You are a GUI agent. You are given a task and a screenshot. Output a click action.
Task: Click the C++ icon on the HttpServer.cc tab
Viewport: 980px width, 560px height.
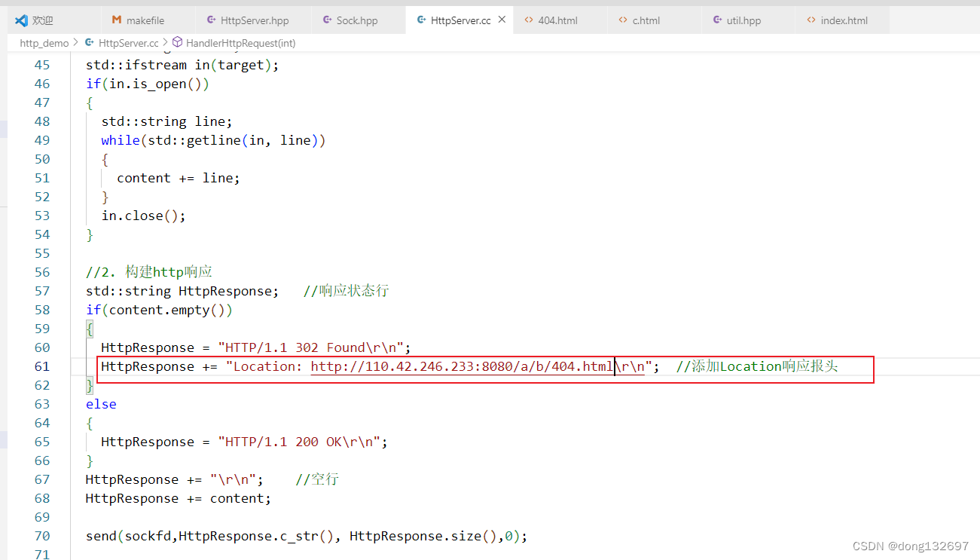[x=421, y=20]
